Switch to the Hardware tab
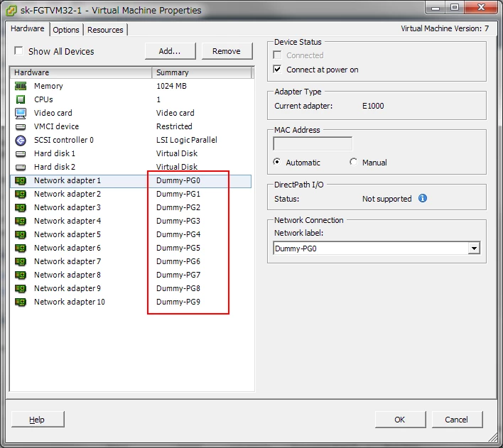Image resolution: width=503 pixels, height=448 pixels. (28, 29)
